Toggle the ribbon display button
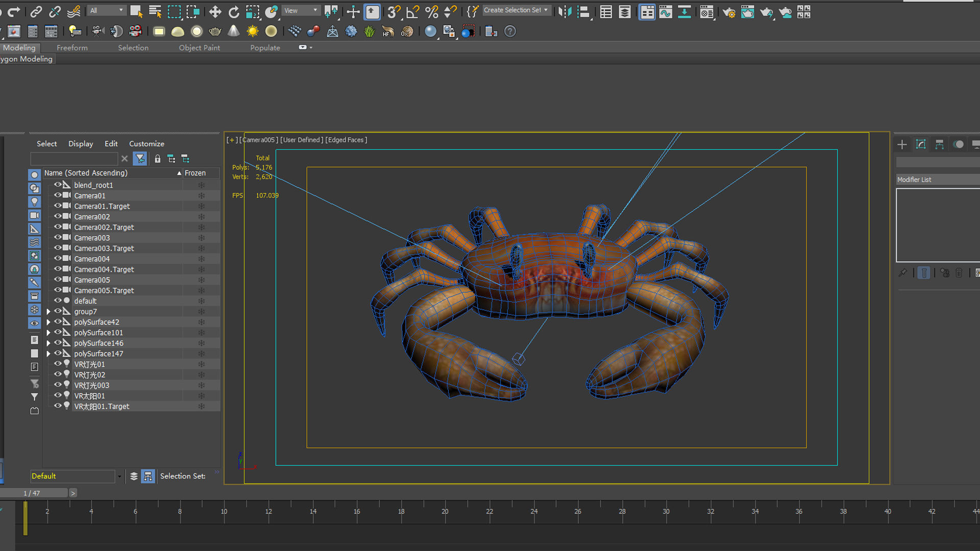 coord(647,12)
